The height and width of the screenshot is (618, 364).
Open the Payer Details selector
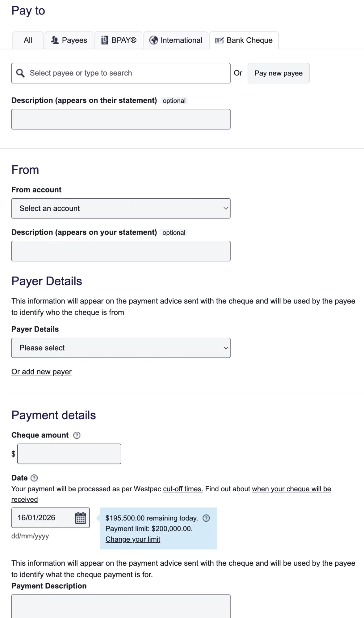click(121, 348)
